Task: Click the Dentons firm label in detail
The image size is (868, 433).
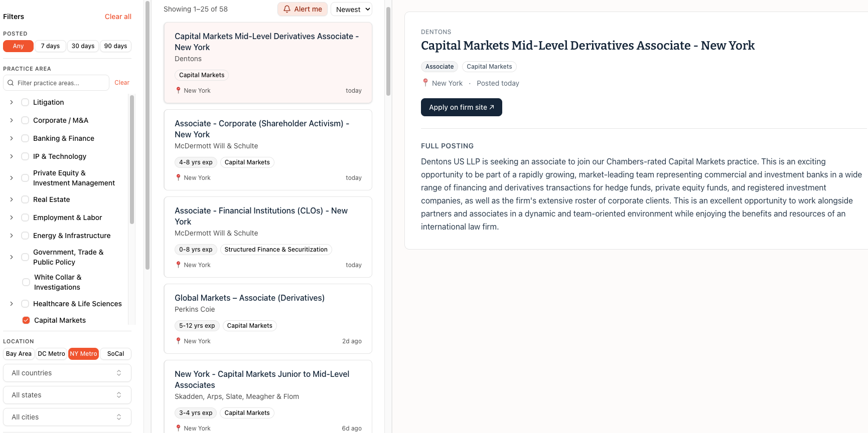Action: pos(436,32)
